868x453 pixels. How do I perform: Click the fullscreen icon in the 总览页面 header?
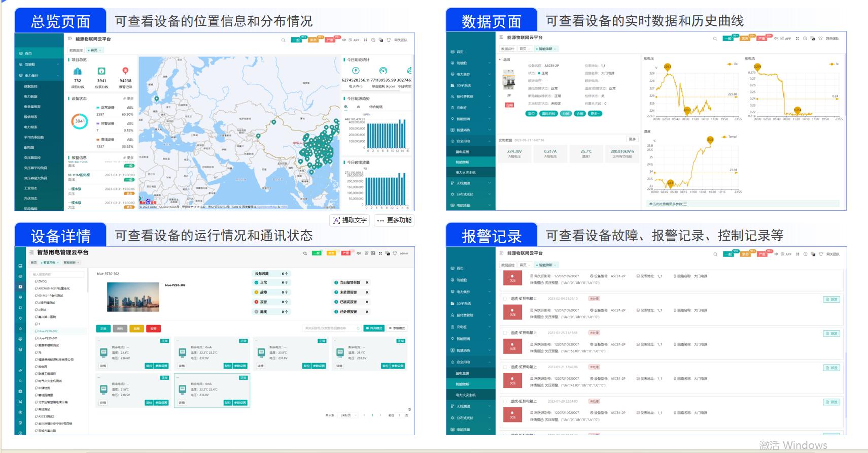365,40
